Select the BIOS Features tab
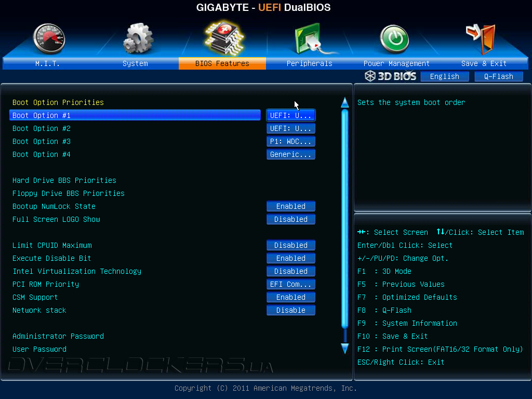 222,63
